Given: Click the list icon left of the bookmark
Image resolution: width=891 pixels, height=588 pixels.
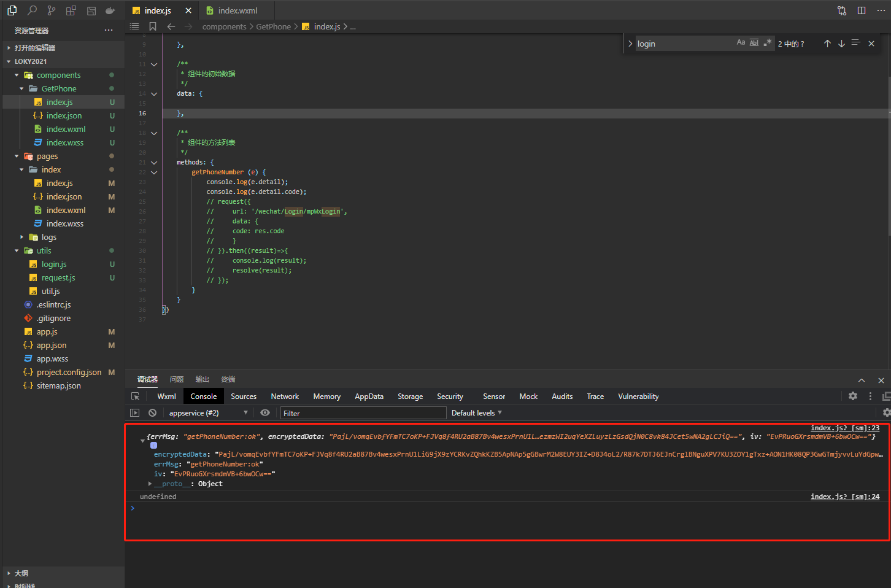Looking at the screenshot, I should click(x=134, y=26).
